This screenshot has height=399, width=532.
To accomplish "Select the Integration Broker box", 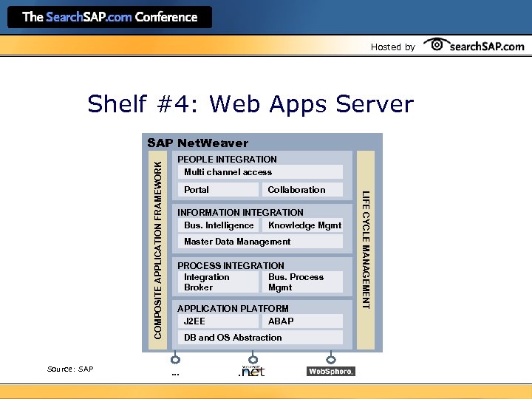I will (218, 282).
